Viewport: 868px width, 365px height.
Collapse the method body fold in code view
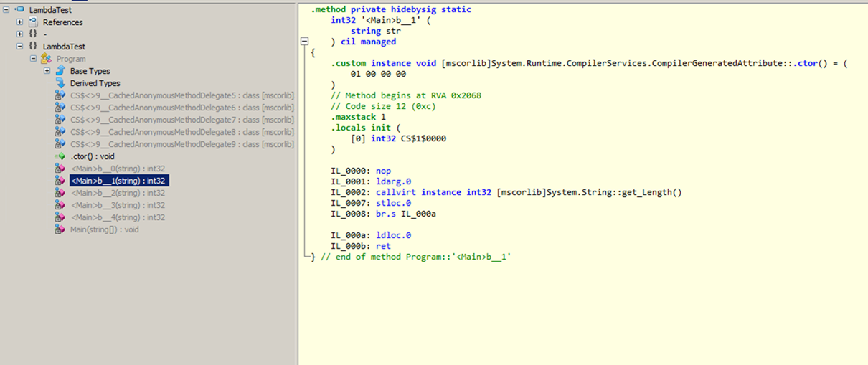[x=305, y=42]
